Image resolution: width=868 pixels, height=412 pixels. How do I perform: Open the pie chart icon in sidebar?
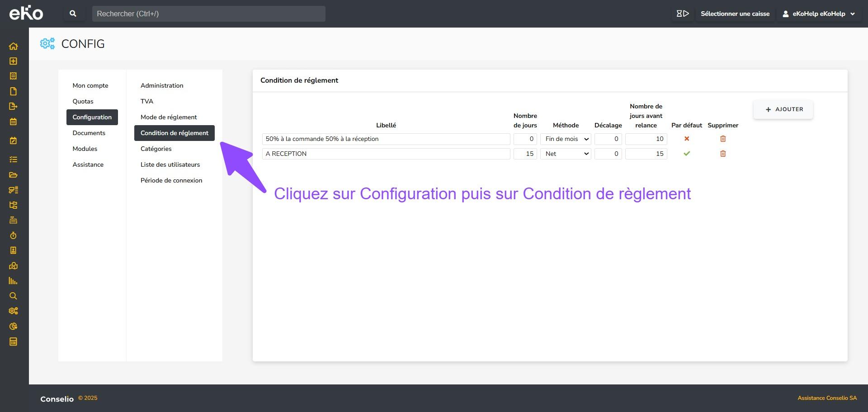tap(13, 326)
